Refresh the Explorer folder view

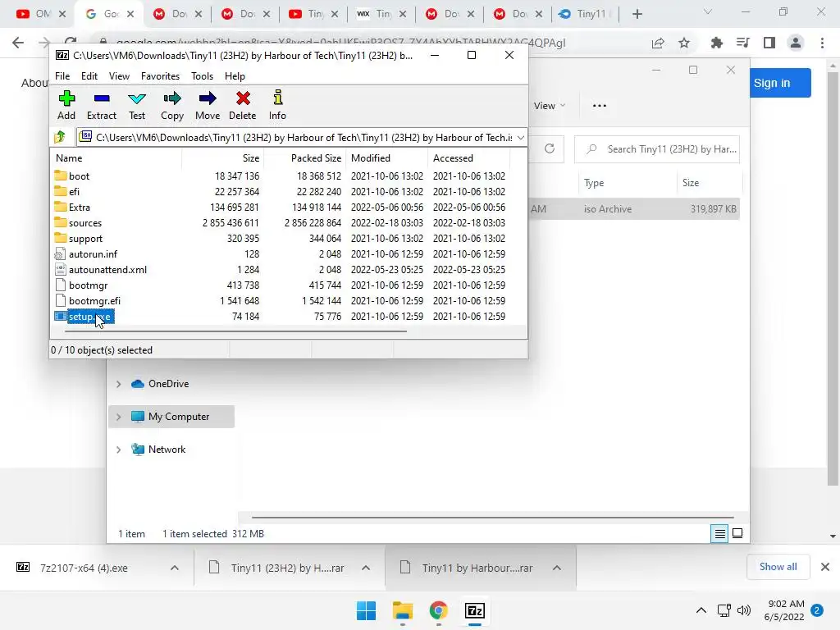[x=549, y=148]
